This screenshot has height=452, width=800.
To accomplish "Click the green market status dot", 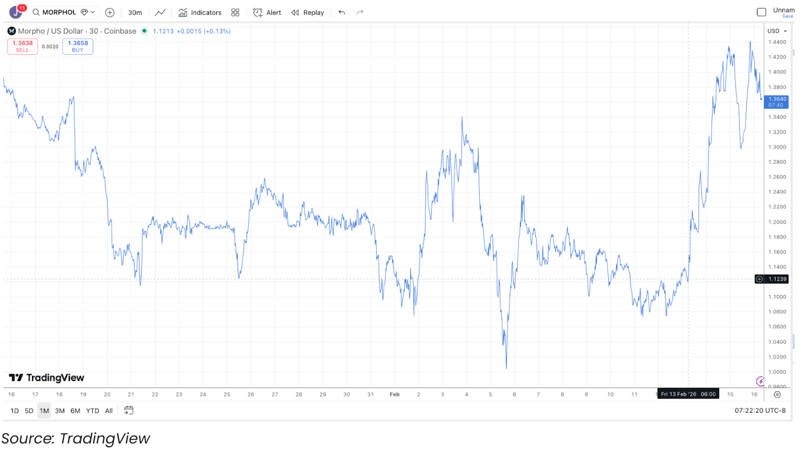I will point(144,31).
